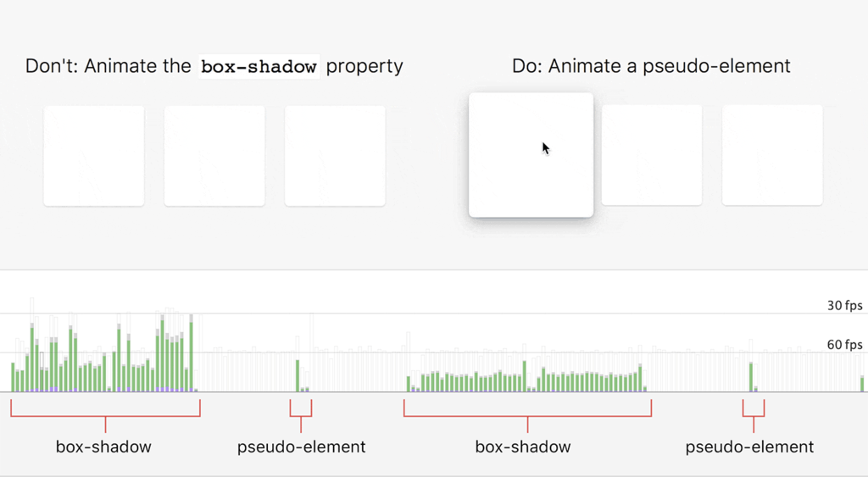Click the right pseudo-element label below chart
This screenshot has width=868, height=477.
tap(749, 446)
